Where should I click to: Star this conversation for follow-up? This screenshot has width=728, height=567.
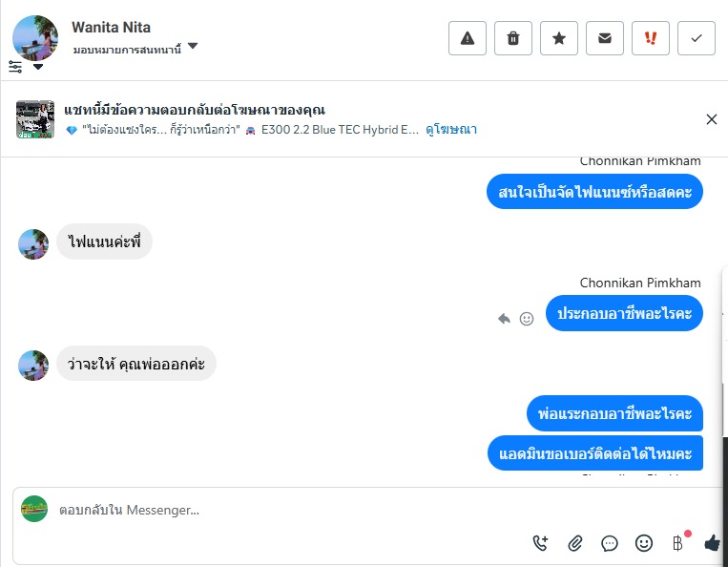559,38
